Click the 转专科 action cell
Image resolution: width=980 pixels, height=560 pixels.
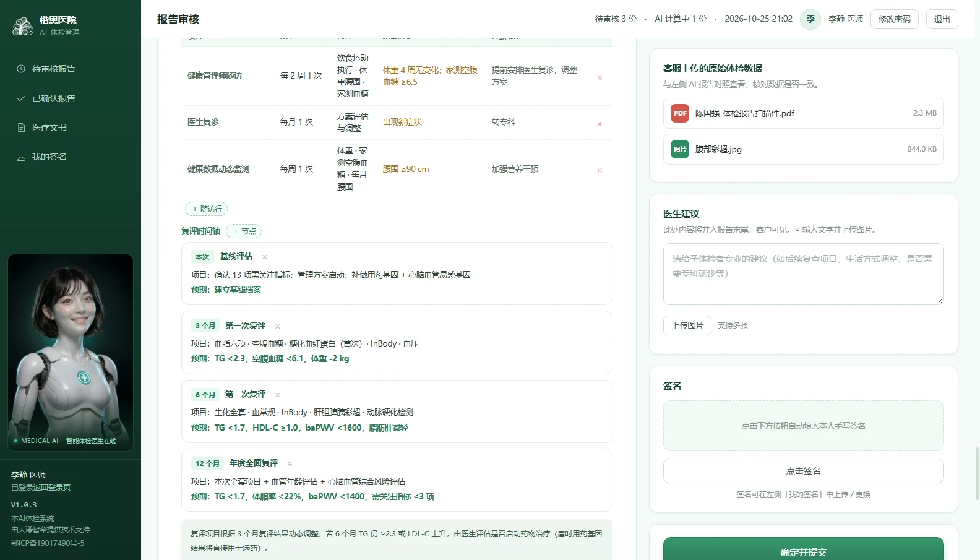click(504, 123)
